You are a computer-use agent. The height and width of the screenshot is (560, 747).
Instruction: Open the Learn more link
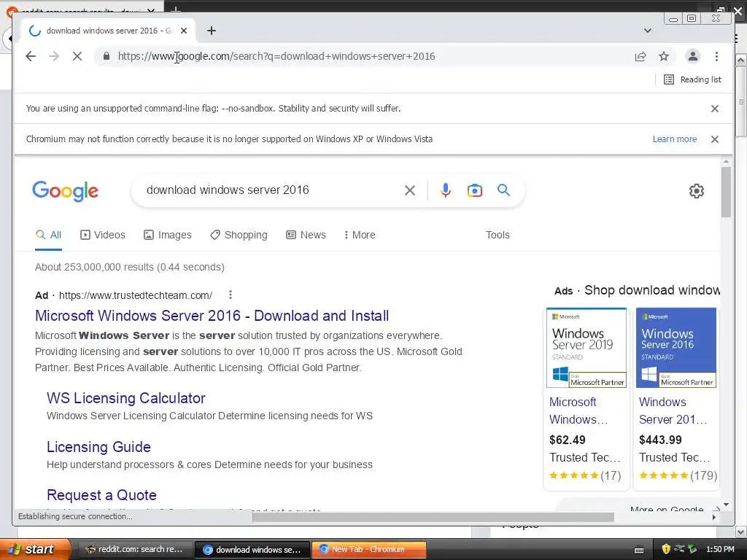[675, 139]
